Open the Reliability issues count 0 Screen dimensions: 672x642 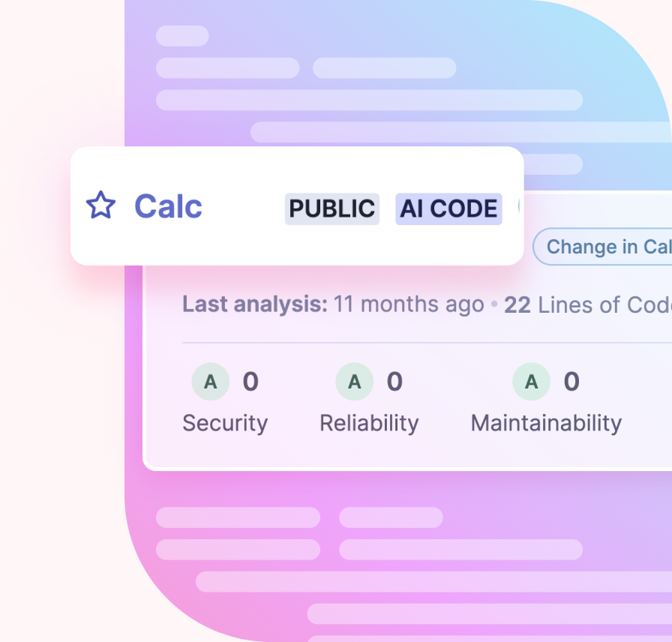click(x=394, y=382)
